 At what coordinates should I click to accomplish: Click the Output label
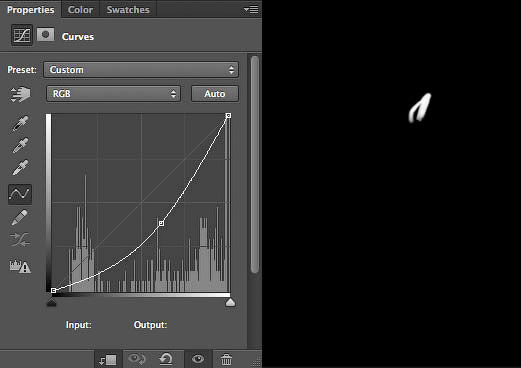pyautogui.click(x=150, y=325)
